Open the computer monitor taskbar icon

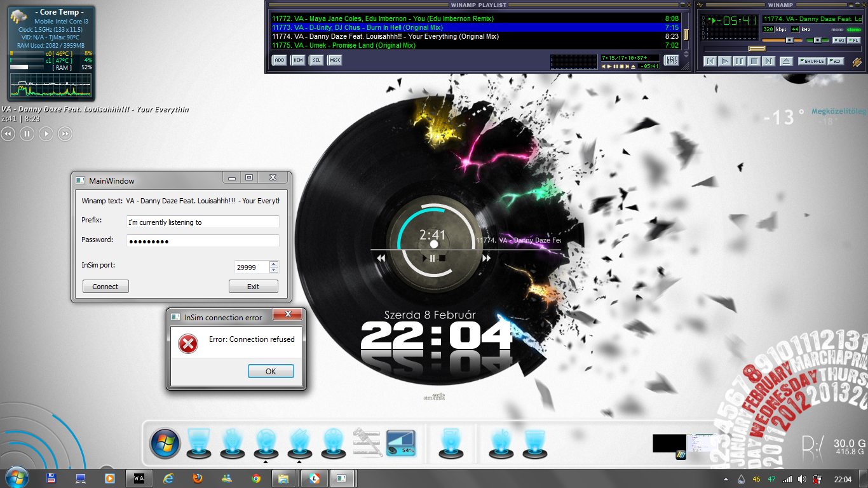pyautogui.click(x=80, y=478)
